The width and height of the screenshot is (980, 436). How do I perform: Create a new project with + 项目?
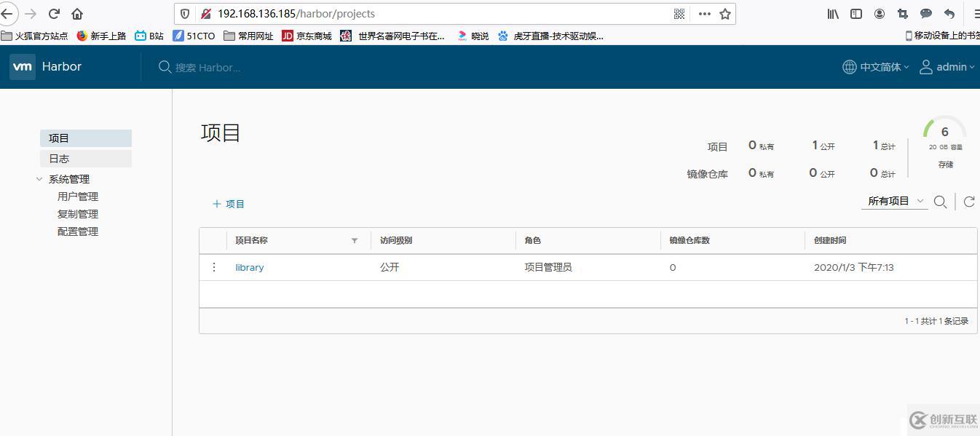pyautogui.click(x=228, y=204)
